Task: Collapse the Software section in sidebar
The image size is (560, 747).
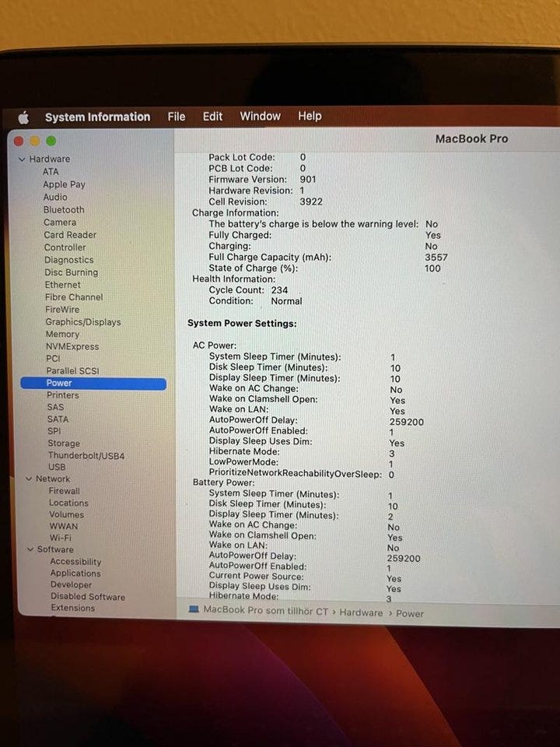Action: tap(30, 549)
